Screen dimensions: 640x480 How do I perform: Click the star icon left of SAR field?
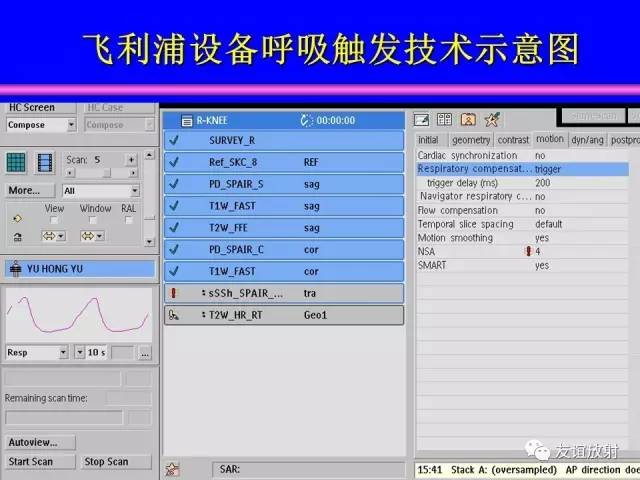click(172, 469)
